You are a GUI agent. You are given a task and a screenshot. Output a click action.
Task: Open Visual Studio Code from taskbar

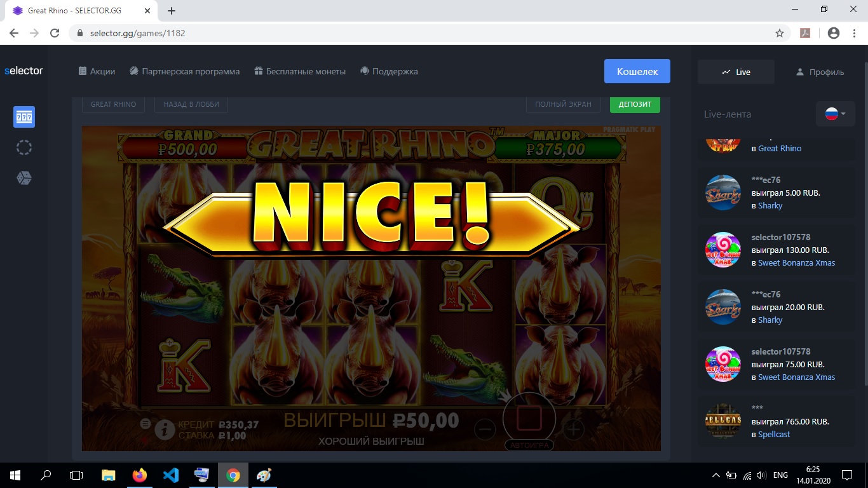click(171, 475)
